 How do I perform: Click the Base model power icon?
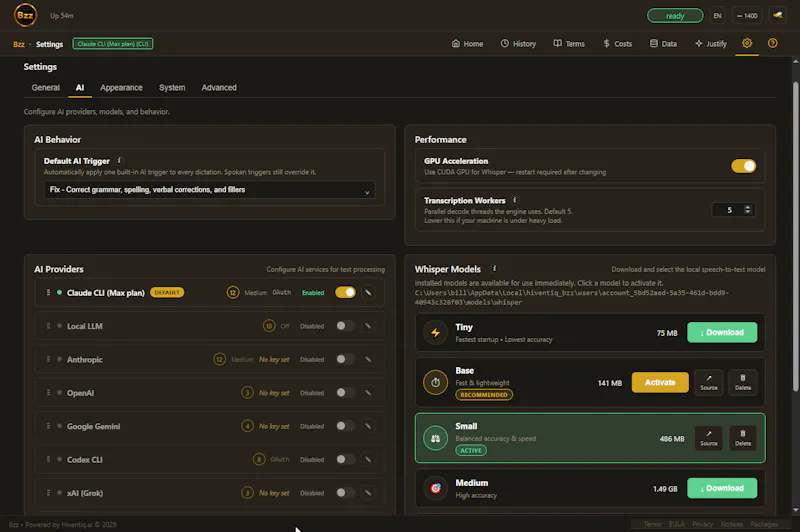click(435, 383)
